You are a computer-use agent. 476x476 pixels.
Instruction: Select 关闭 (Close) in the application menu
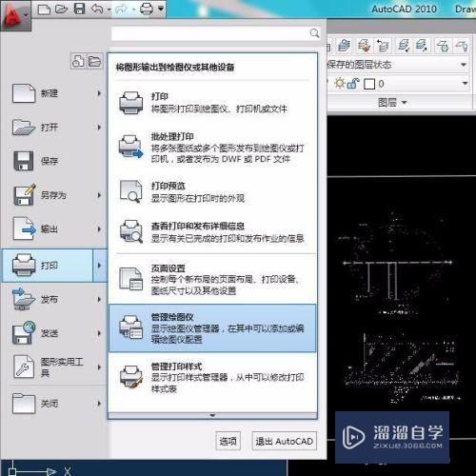click(54, 404)
